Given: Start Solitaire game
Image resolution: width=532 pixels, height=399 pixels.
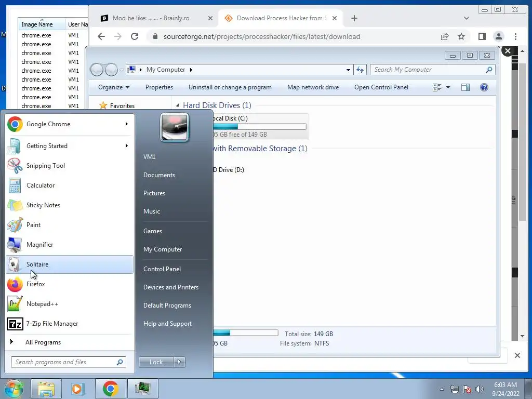Looking at the screenshot, I should pos(70,264).
